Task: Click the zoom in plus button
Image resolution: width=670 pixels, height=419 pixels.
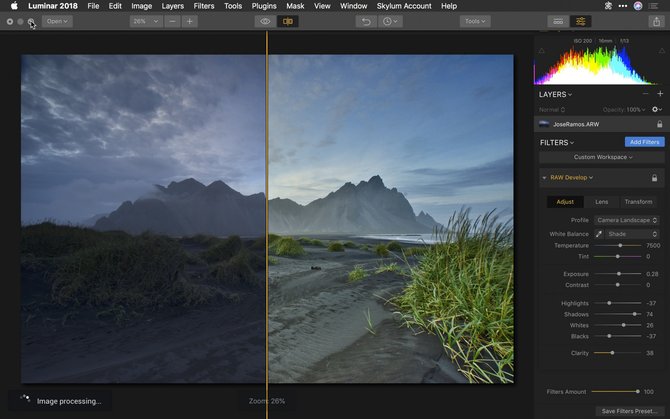Action: (190, 21)
